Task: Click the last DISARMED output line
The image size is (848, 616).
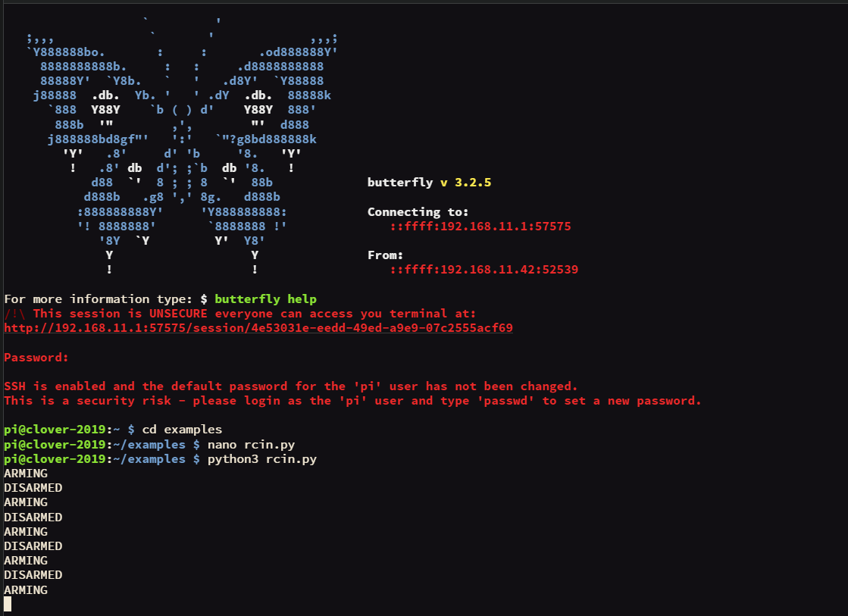Action: point(33,575)
